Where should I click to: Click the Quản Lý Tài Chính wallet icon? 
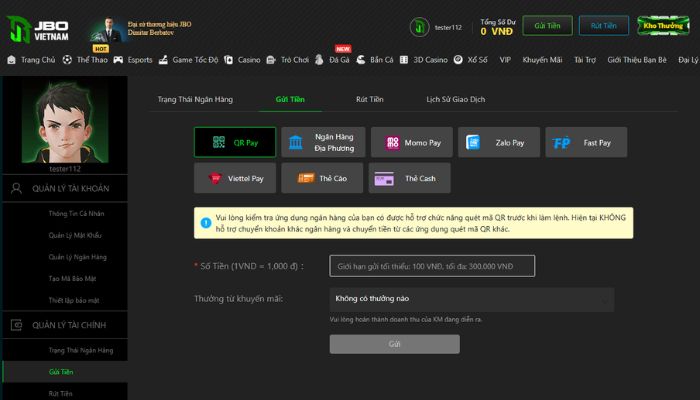(16, 325)
